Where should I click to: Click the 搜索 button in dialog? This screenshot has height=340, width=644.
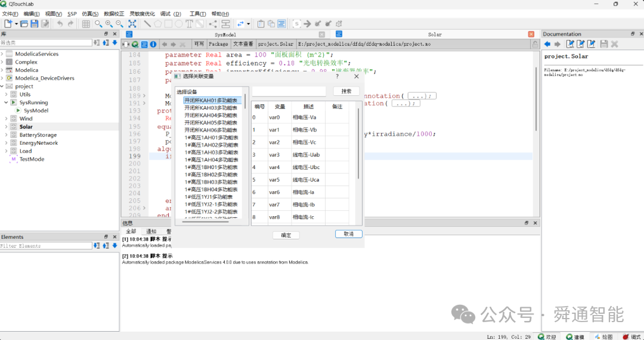click(346, 91)
